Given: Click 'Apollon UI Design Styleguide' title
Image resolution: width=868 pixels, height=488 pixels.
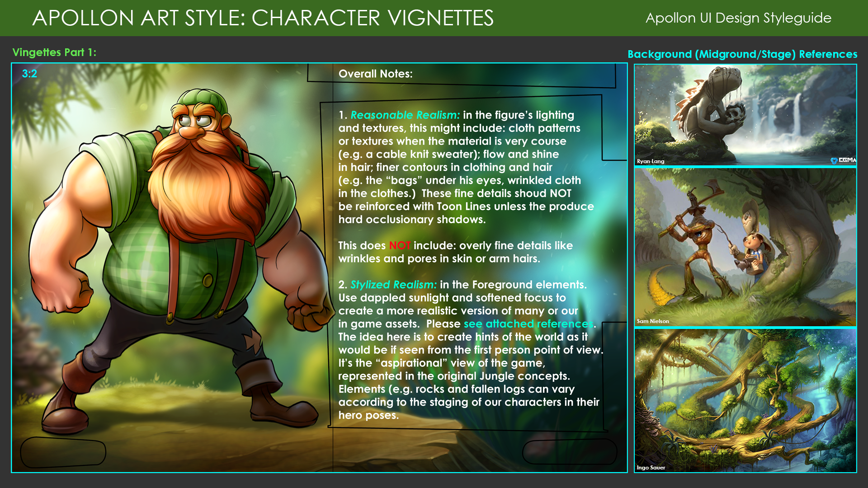Looking at the screenshot, I should point(738,18).
